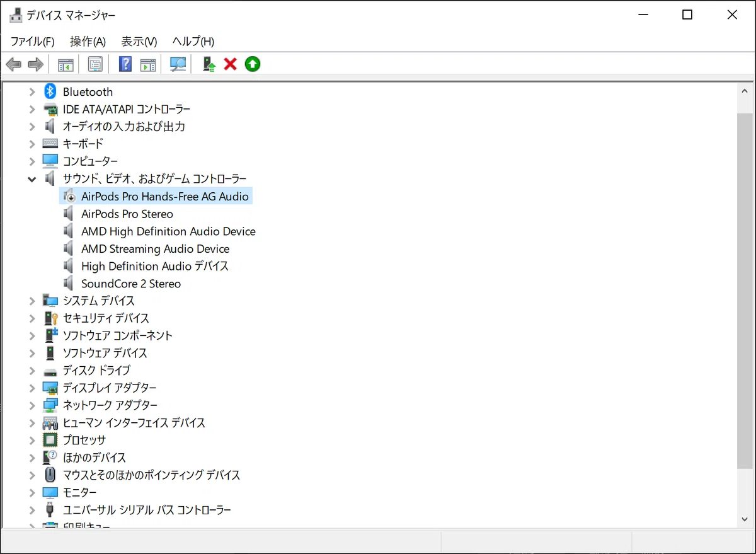Image resolution: width=756 pixels, height=554 pixels.
Task: Click the プロセッサ chip icon
Action: [50, 440]
